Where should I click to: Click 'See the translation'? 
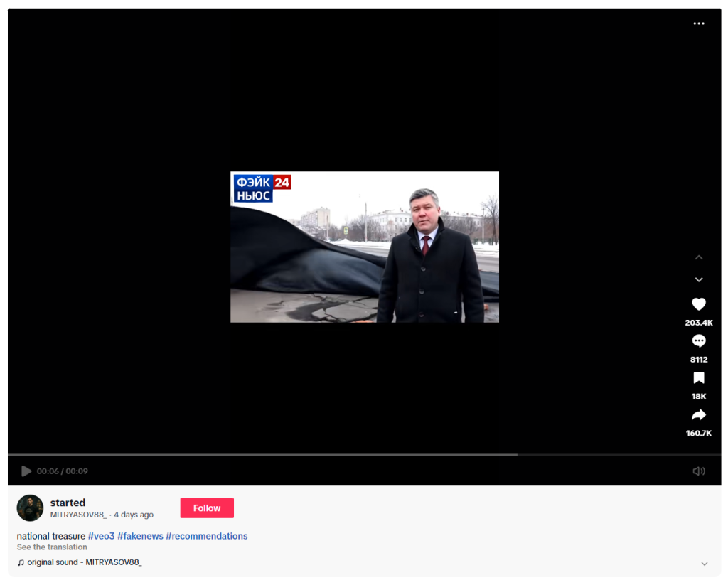pos(52,547)
